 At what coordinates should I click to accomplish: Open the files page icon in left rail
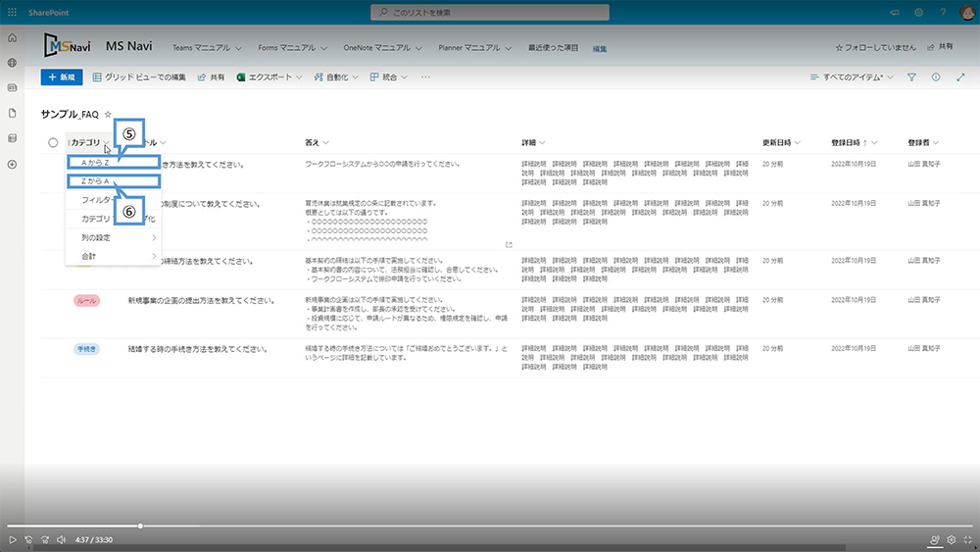tap(12, 113)
